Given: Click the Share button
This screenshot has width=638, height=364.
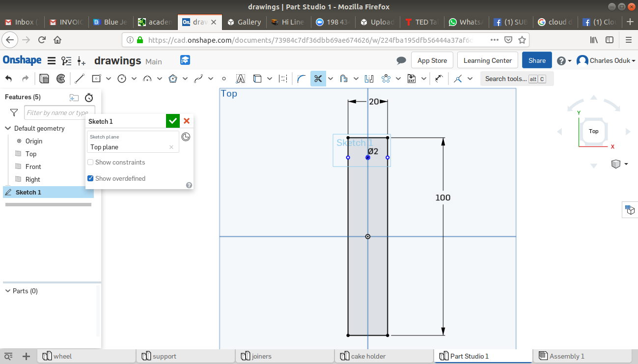Looking at the screenshot, I should click(537, 60).
